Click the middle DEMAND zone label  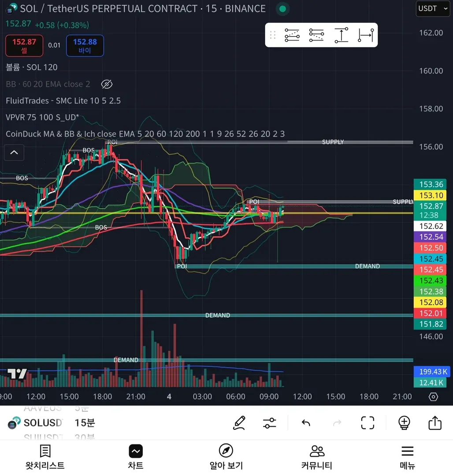tap(218, 316)
